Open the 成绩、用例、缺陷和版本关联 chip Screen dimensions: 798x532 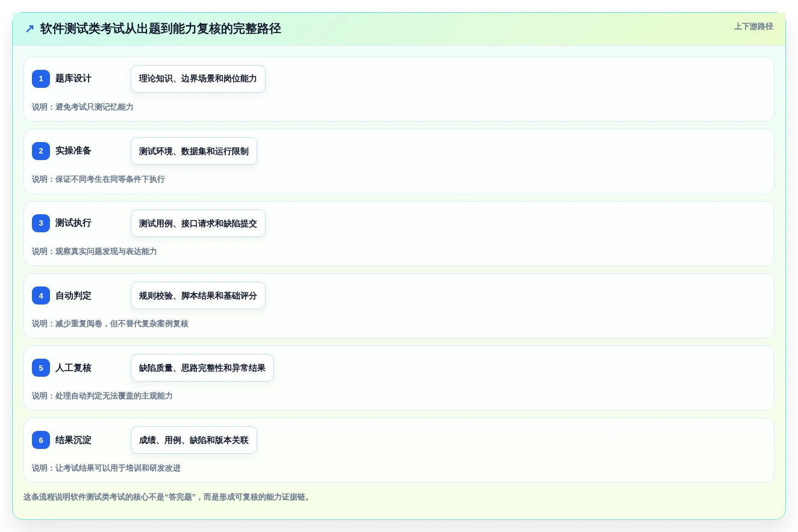(194, 440)
